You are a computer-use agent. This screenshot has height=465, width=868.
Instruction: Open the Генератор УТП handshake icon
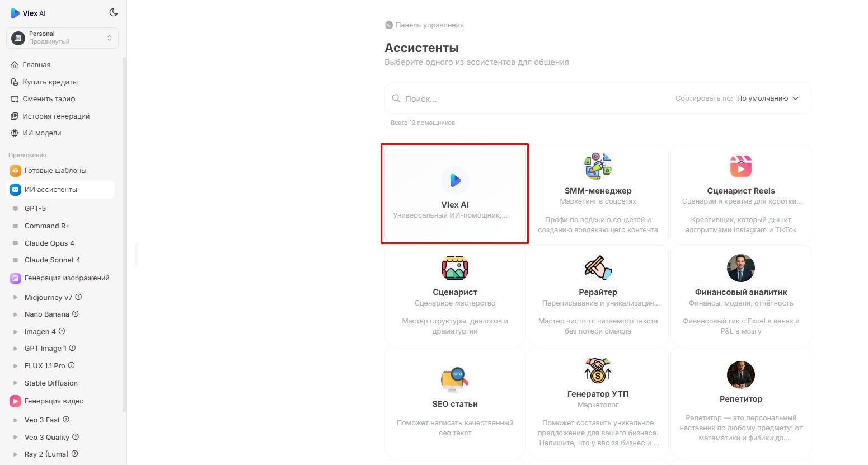tap(598, 370)
